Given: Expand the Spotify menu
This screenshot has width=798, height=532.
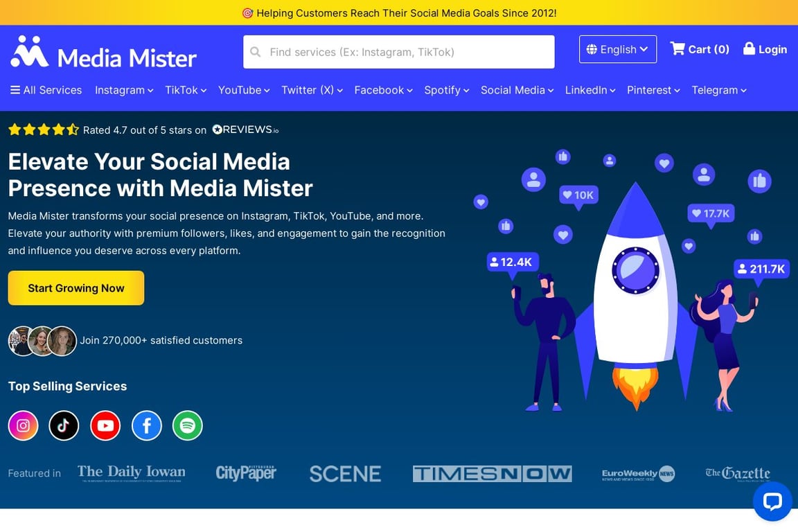Looking at the screenshot, I should [x=446, y=90].
